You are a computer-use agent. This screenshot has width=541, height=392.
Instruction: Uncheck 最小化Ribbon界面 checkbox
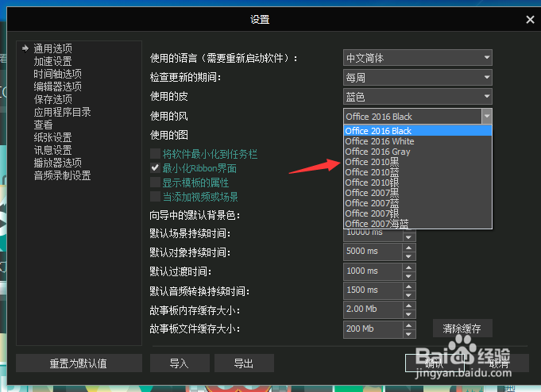[x=155, y=168]
